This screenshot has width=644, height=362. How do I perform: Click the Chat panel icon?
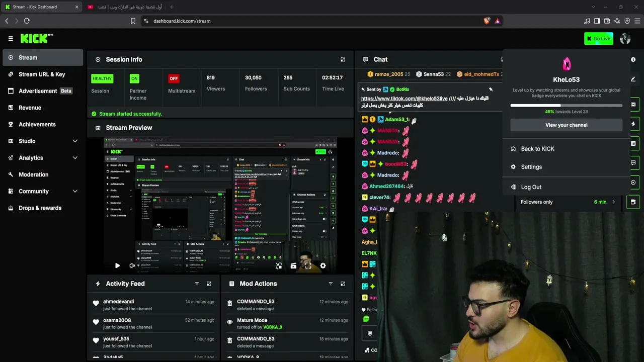click(365, 59)
